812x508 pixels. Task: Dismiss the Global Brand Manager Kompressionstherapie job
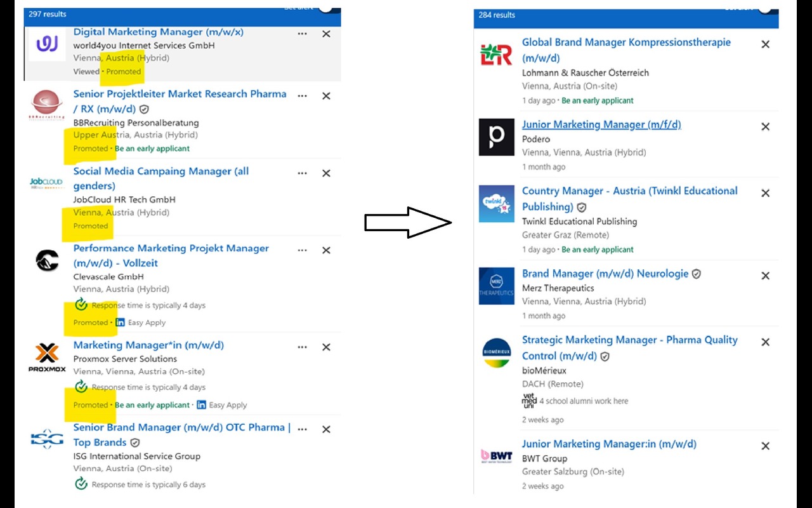[x=765, y=44]
